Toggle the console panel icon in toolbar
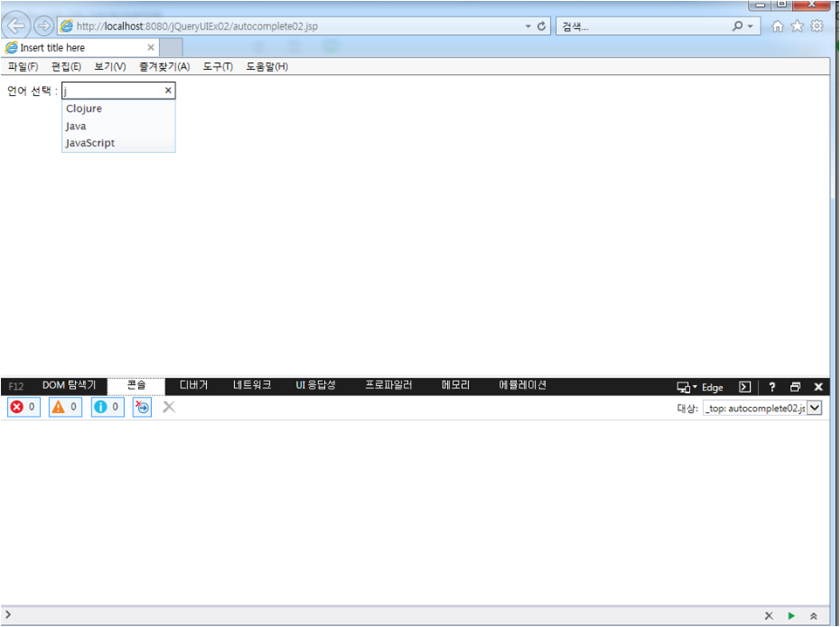This screenshot has height=627, width=840. point(745,387)
